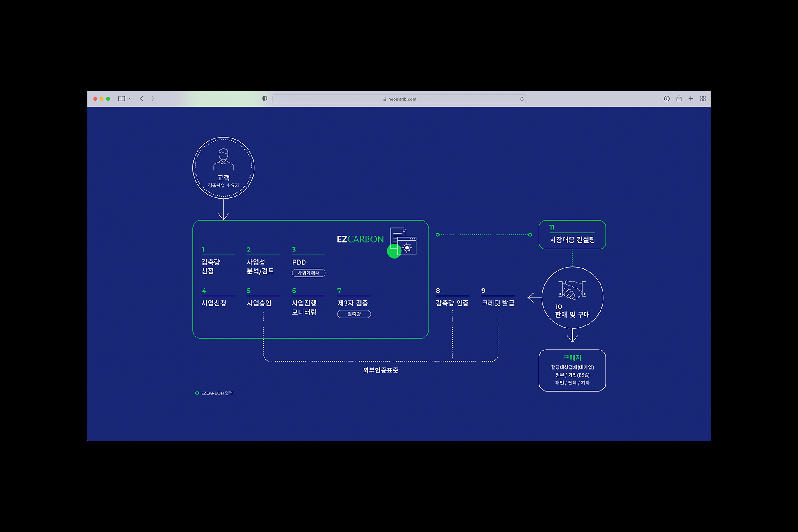Click the 고객 label in the circle
This screenshot has height=532, width=798.
coord(224,177)
